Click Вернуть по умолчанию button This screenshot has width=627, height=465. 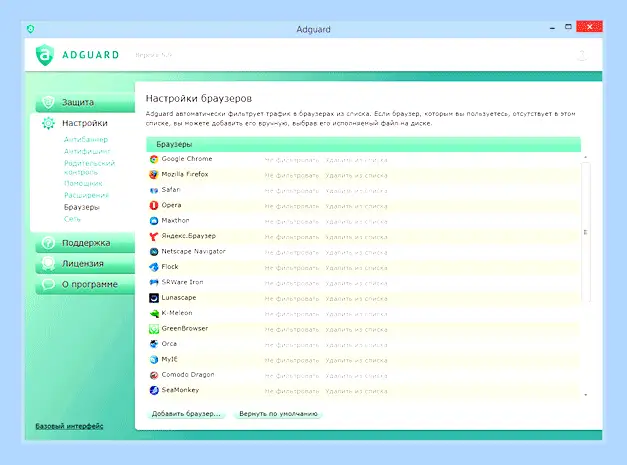(x=278, y=414)
